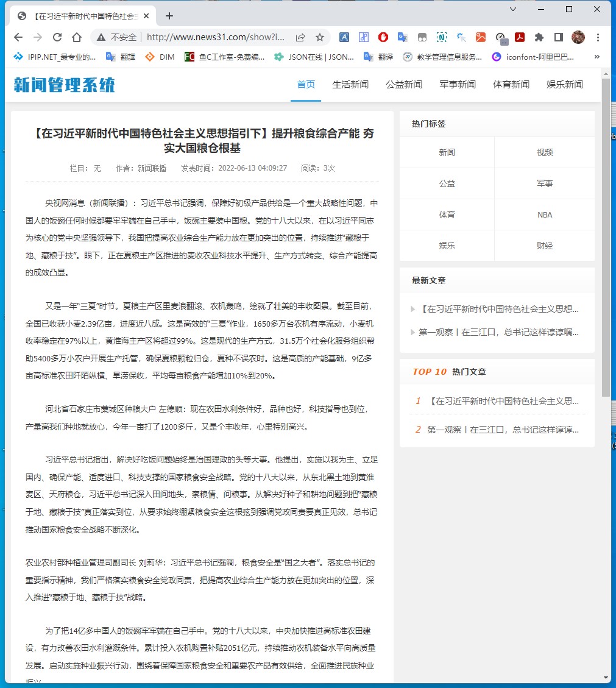Viewport: 616px width, 688px height.
Task: Open the 生活新闻 navigation tab
Action: [350, 85]
